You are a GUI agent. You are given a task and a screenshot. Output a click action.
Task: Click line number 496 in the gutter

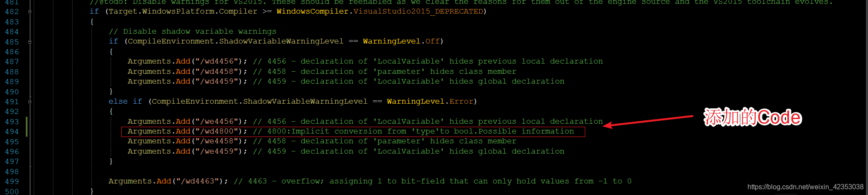tap(12, 151)
